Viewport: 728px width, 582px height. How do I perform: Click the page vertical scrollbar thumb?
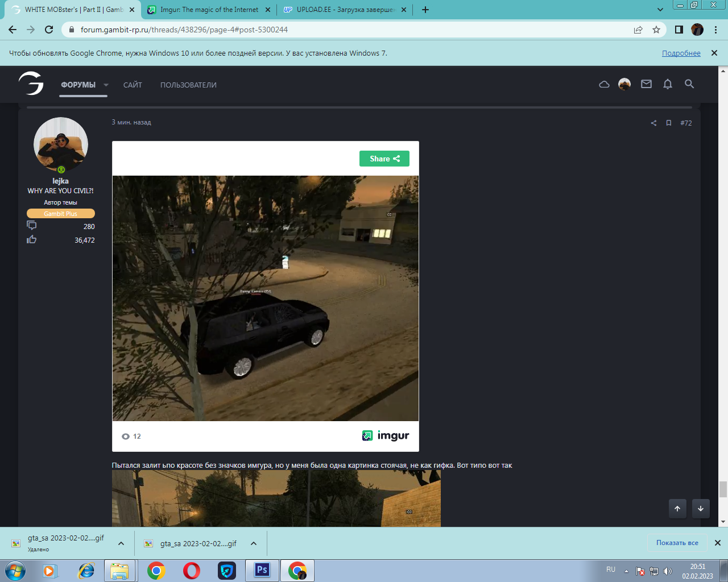pyautogui.click(x=723, y=489)
